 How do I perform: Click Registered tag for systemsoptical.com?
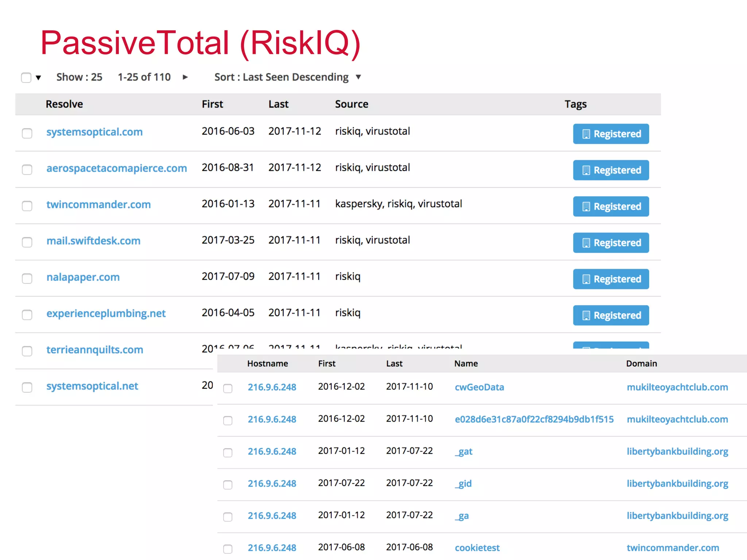pos(611,134)
